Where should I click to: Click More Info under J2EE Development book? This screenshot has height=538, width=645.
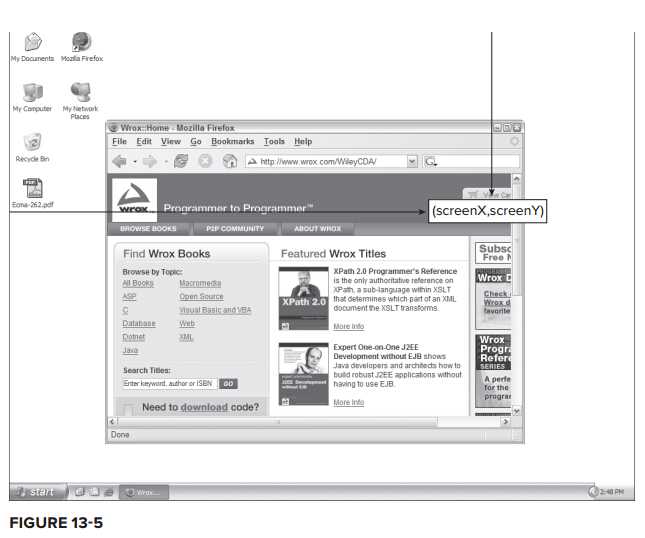click(349, 402)
